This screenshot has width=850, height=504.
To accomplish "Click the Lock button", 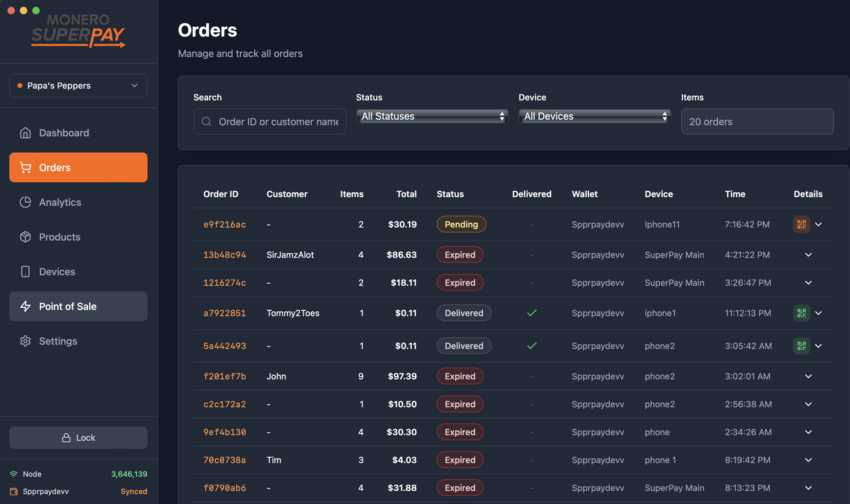I will pyautogui.click(x=78, y=437).
